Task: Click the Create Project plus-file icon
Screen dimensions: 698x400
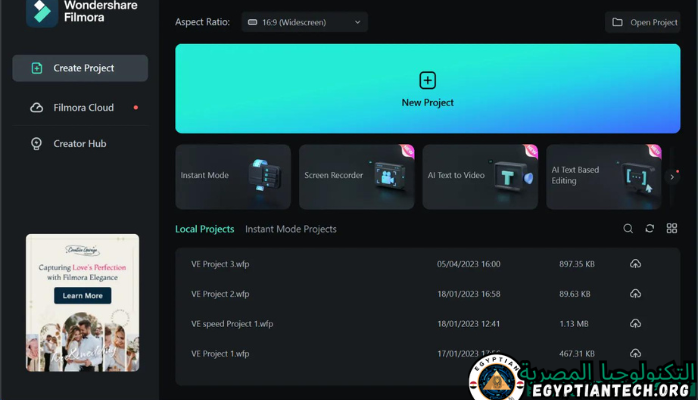Action: tap(37, 68)
